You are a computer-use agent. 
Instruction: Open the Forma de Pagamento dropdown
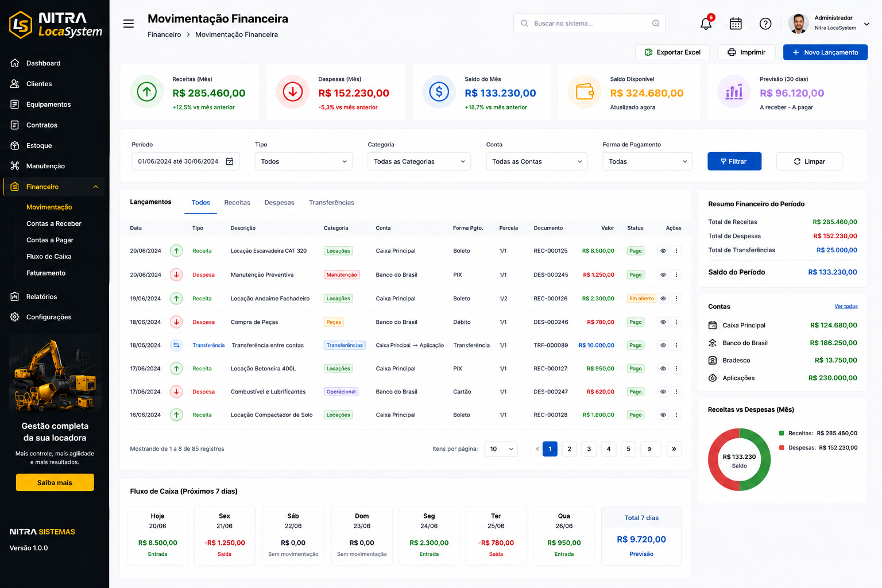[x=648, y=161]
